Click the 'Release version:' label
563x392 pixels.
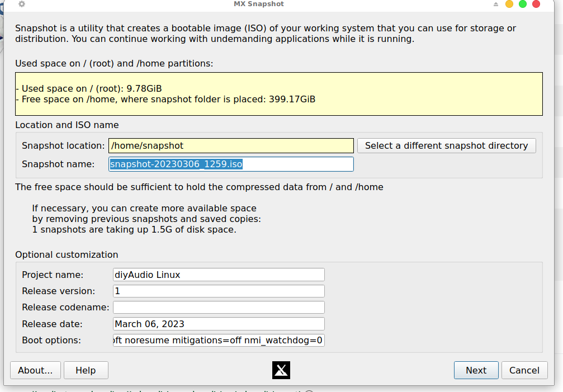(59, 291)
